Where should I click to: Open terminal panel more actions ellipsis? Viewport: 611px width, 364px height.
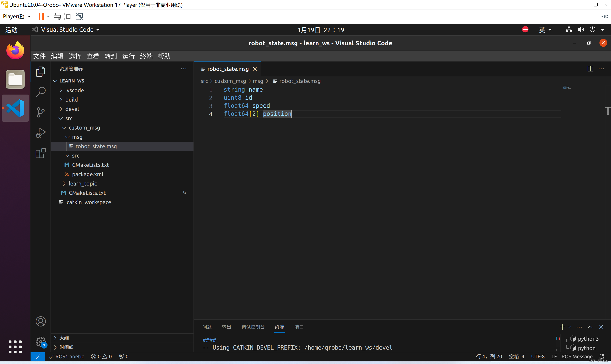(579, 327)
